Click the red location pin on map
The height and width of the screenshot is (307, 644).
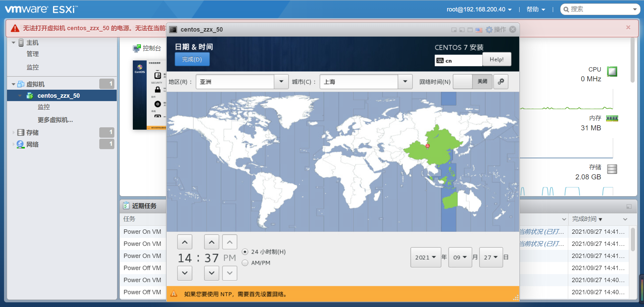point(427,146)
